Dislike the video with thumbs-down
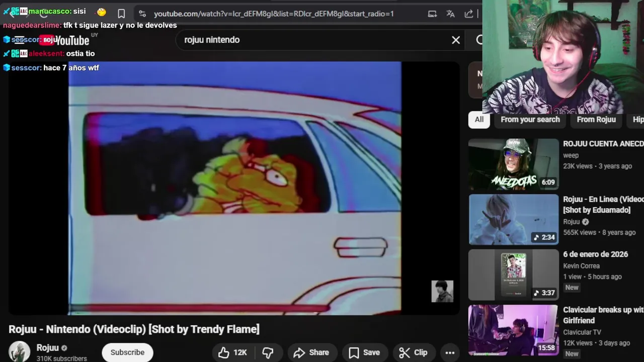The height and width of the screenshot is (362, 644). (x=268, y=352)
